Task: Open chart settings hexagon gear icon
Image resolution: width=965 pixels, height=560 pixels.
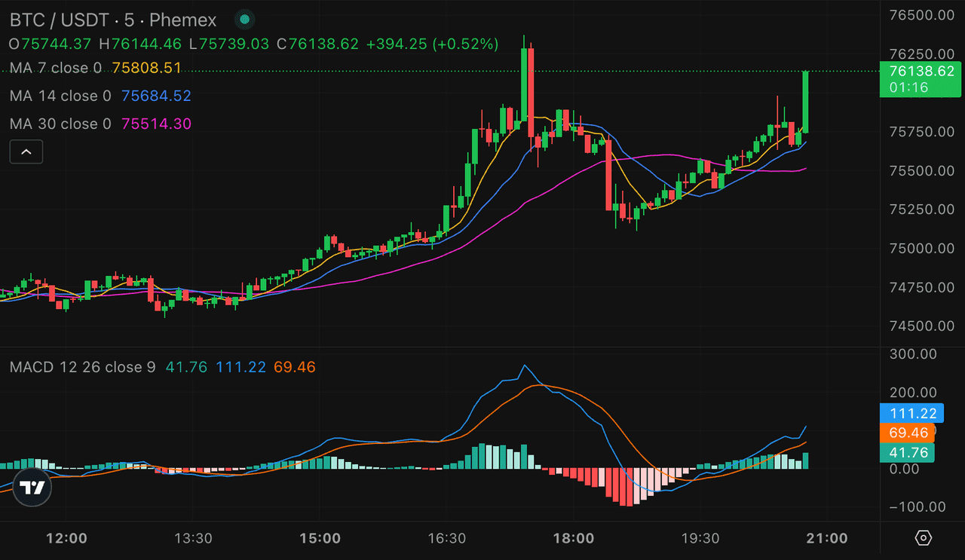Action: tap(923, 538)
